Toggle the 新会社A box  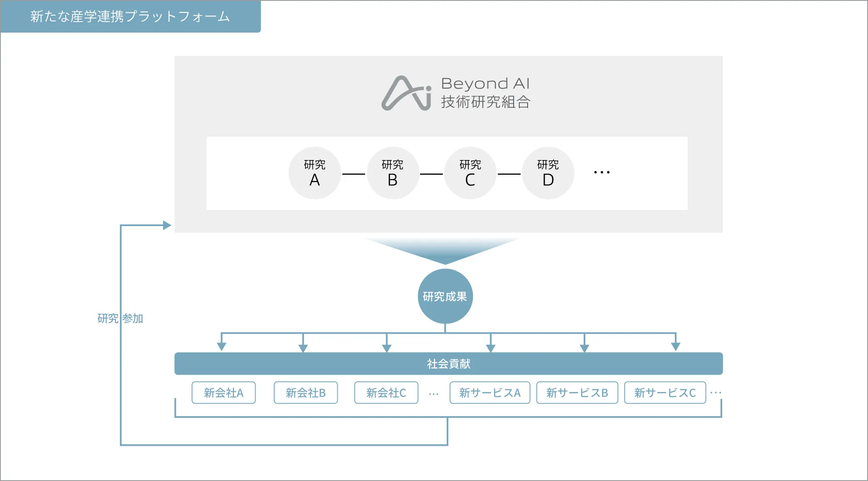[224, 393]
